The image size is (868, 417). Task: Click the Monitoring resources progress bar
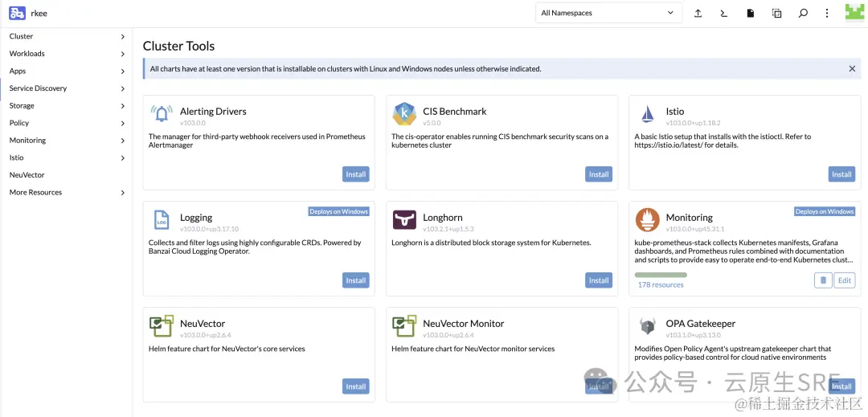coord(661,275)
